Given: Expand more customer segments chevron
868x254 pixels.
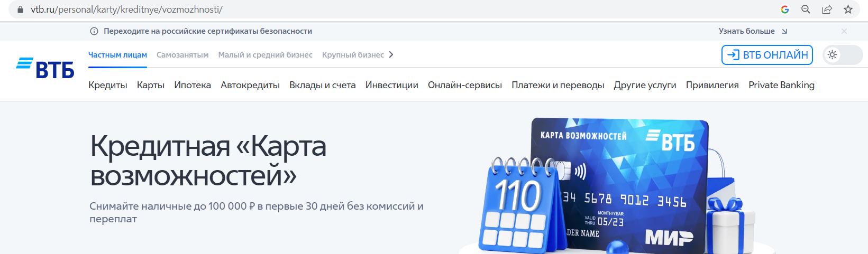Looking at the screenshot, I should (x=391, y=54).
